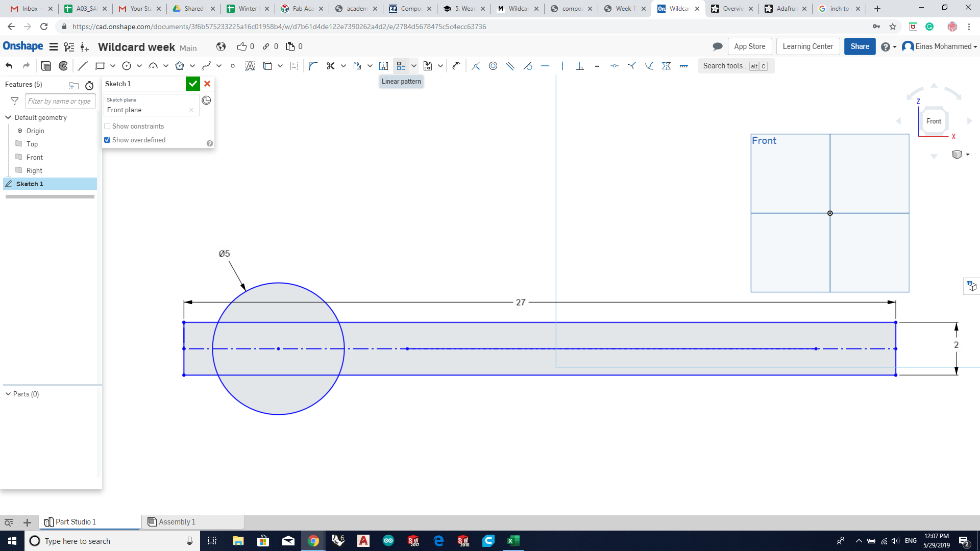The image size is (980, 551).
Task: Open rectangle tool dropdown arrow
Action: click(113, 66)
